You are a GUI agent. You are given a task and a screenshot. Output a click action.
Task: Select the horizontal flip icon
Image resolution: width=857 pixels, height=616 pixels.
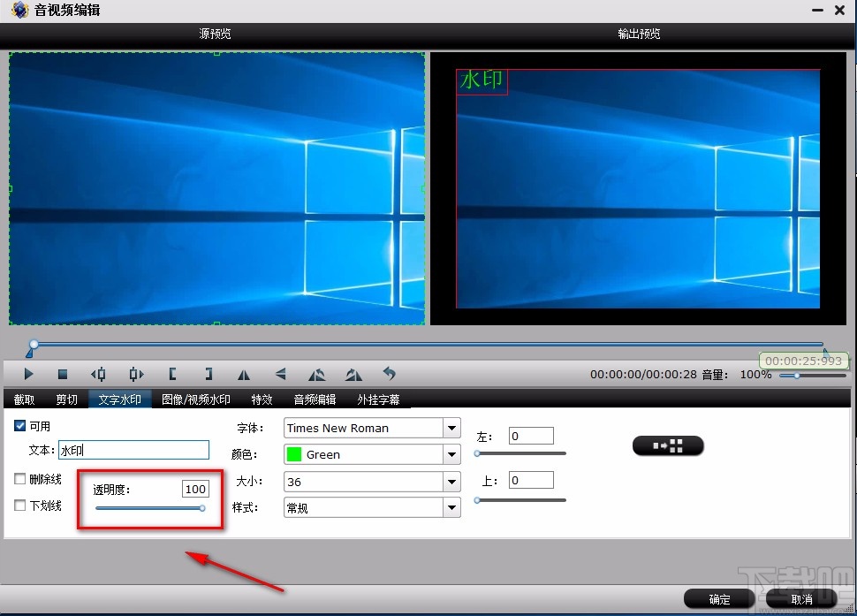[x=245, y=375]
